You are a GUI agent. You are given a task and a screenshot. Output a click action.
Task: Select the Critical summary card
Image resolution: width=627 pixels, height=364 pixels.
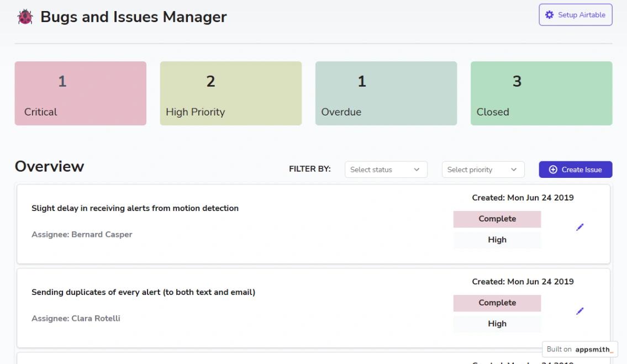click(80, 93)
